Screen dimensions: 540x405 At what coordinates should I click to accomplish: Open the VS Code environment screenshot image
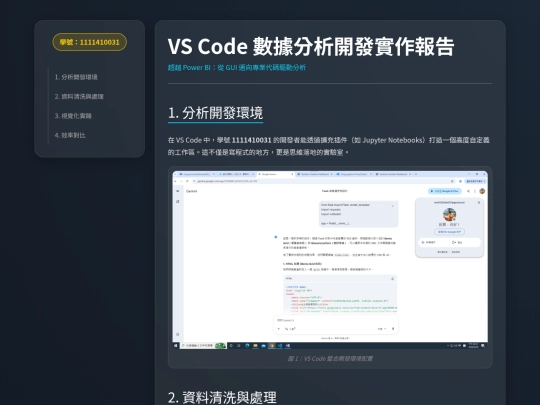pos(330,260)
